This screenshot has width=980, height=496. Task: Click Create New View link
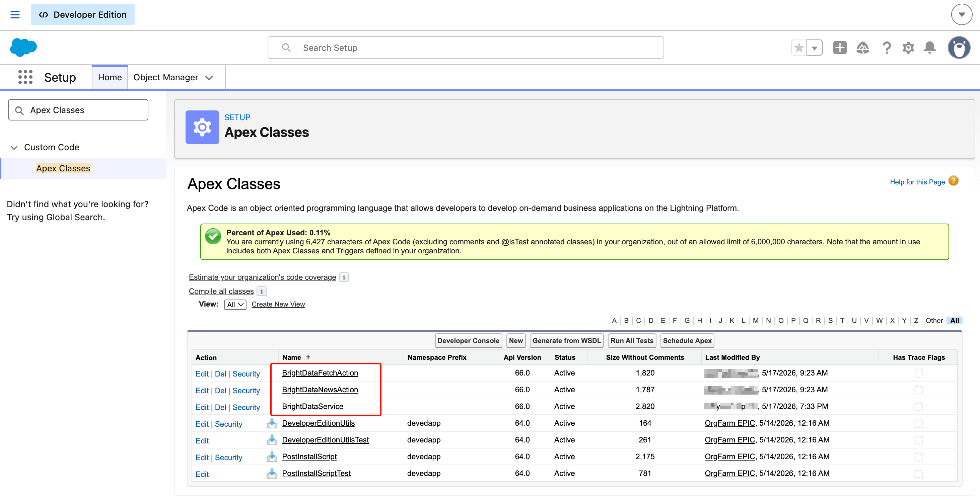point(278,304)
